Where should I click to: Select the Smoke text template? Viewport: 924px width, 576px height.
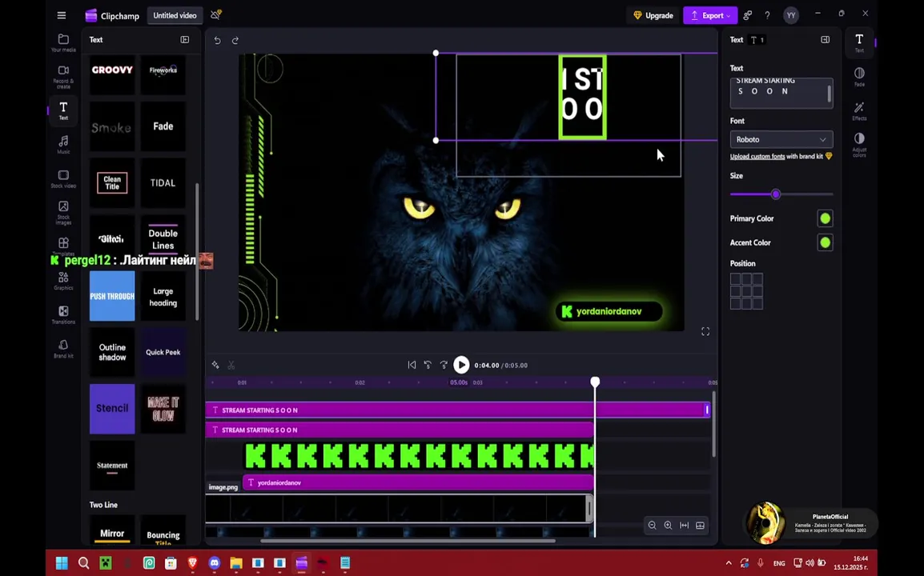pos(112,126)
